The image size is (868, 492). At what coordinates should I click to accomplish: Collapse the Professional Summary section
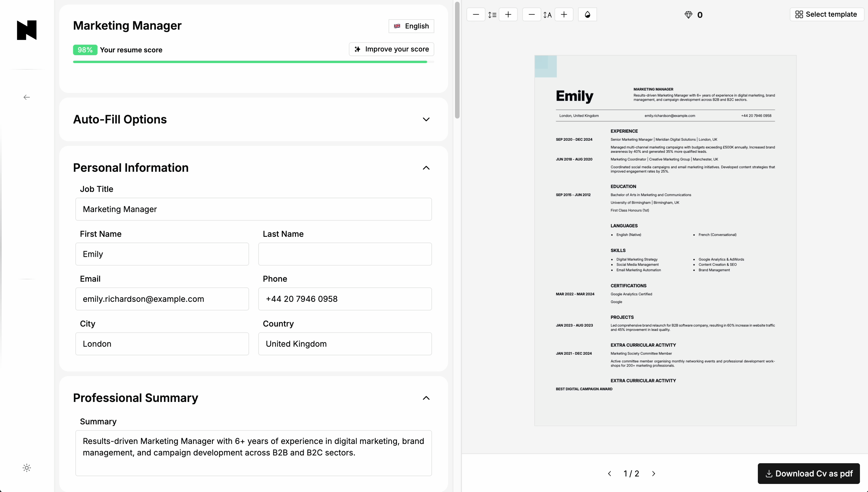tap(426, 398)
